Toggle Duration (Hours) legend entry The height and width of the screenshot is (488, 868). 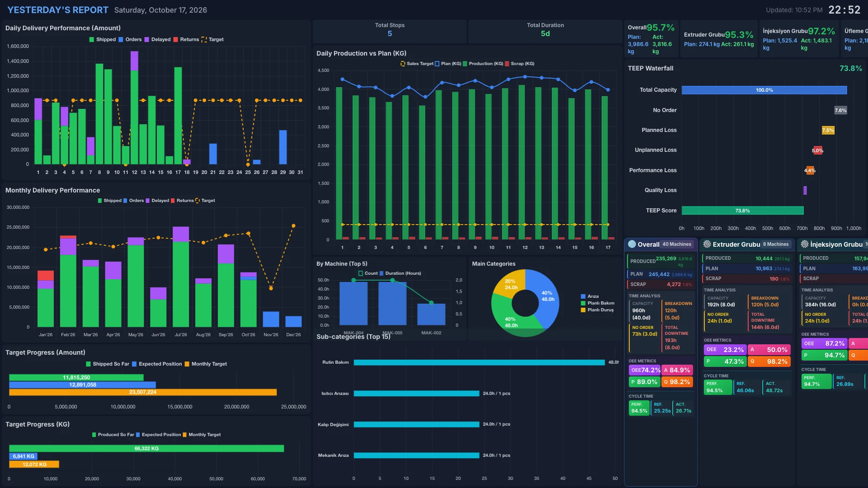click(x=400, y=273)
